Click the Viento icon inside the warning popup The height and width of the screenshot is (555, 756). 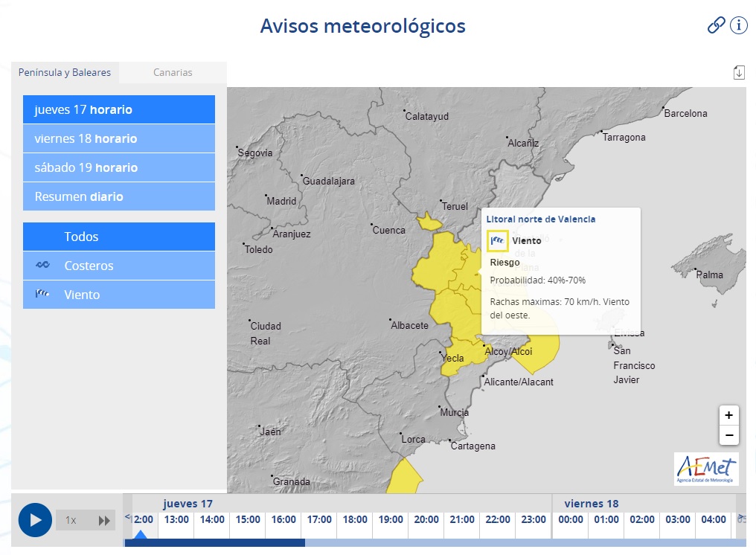point(498,240)
